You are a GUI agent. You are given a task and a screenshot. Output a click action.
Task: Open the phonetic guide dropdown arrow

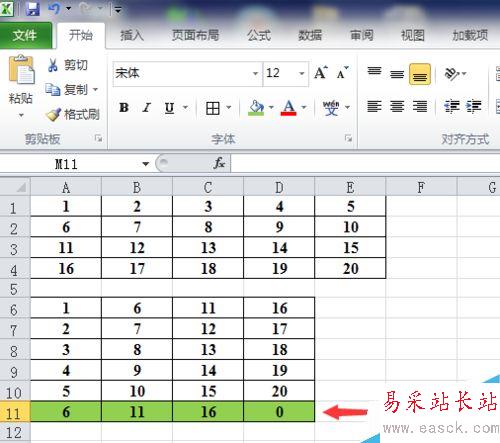pyautogui.click(x=347, y=107)
